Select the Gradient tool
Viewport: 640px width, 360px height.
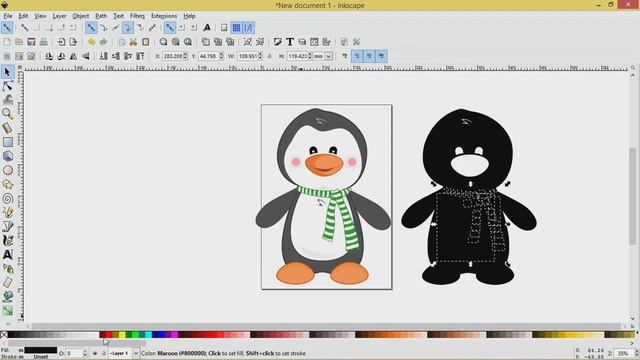pos(7,311)
